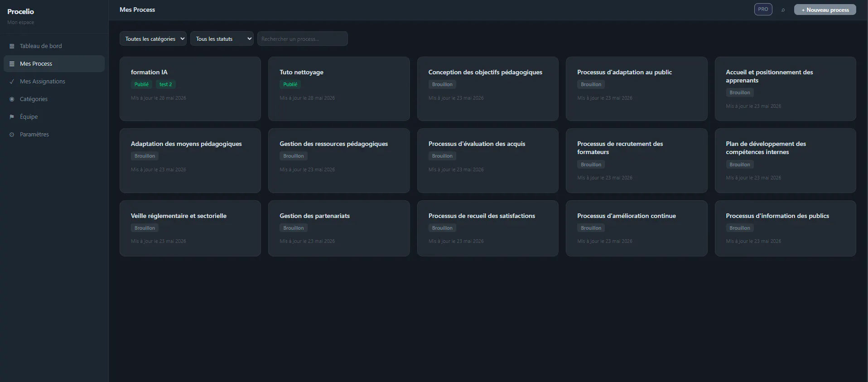Click the Nouveau process button

pyautogui.click(x=825, y=10)
